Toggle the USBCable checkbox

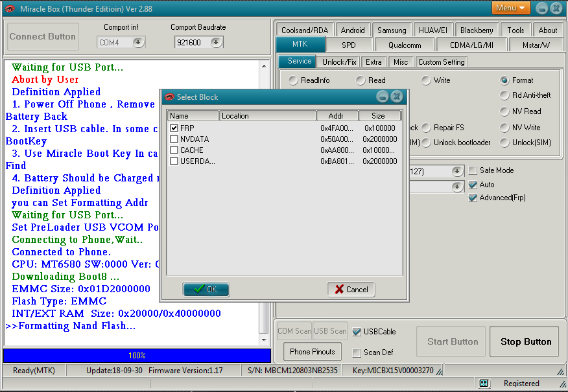[x=357, y=332]
